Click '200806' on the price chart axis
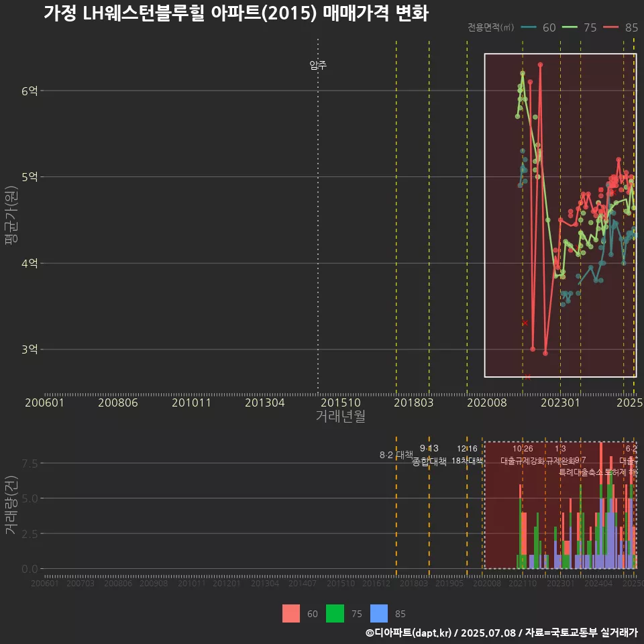 [x=118, y=402]
